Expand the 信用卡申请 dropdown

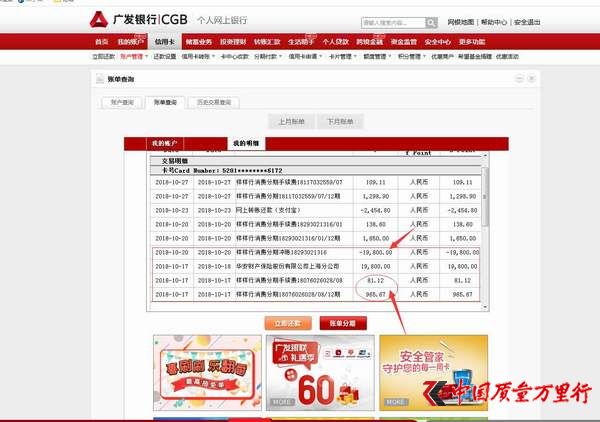pyautogui.click(x=305, y=57)
